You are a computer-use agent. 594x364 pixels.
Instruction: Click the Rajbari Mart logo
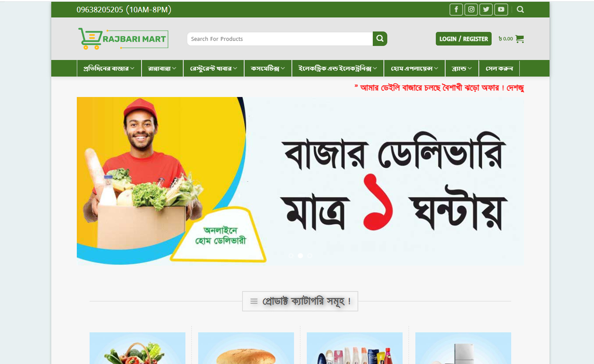tap(123, 39)
